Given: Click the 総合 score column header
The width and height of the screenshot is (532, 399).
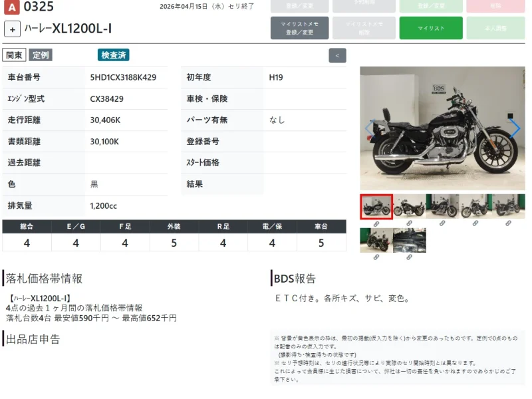Looking at the screenshot, I should pyautogui.click(x=27, y=226).
